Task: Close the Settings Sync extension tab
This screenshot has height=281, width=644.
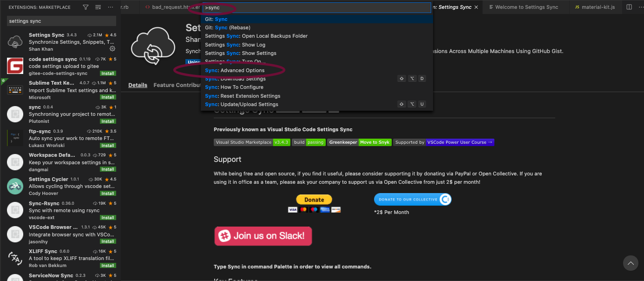Action: (477, 7)
